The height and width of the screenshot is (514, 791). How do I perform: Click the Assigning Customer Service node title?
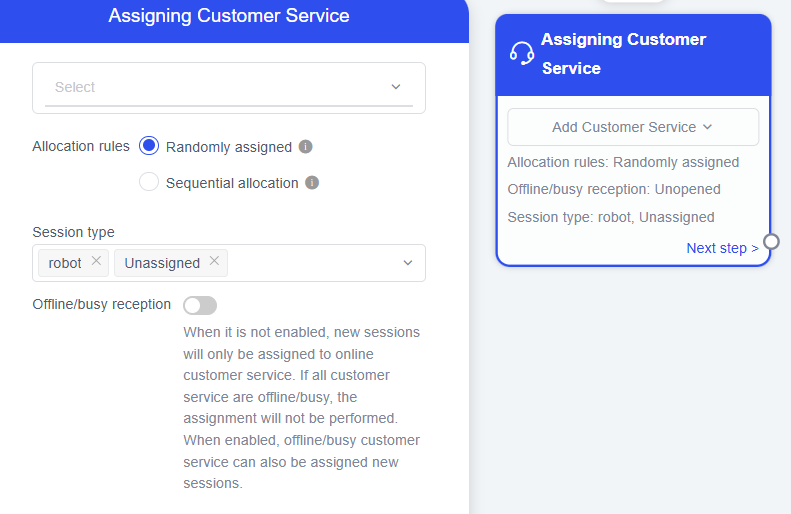point(623,54)
